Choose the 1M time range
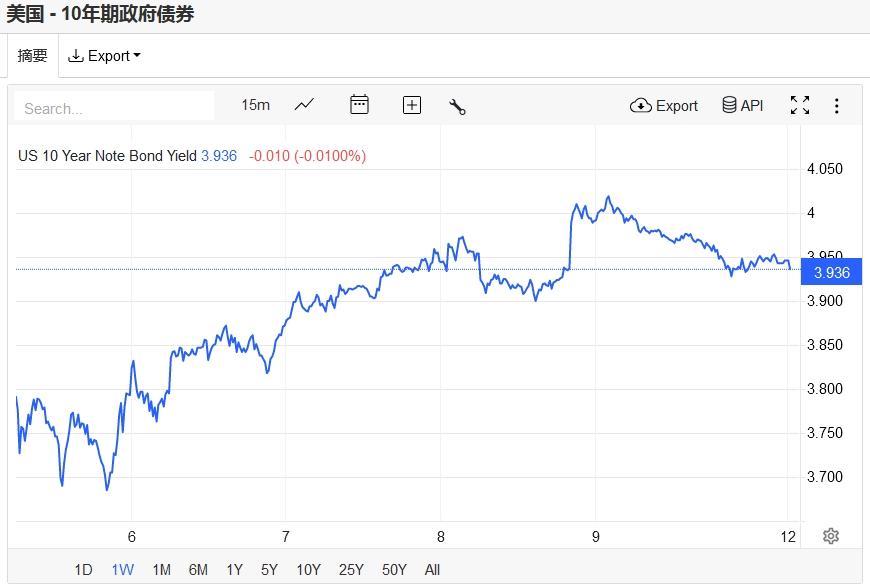Image resolution: width=870 pixels, height=587 pixels. coord(161,570)
